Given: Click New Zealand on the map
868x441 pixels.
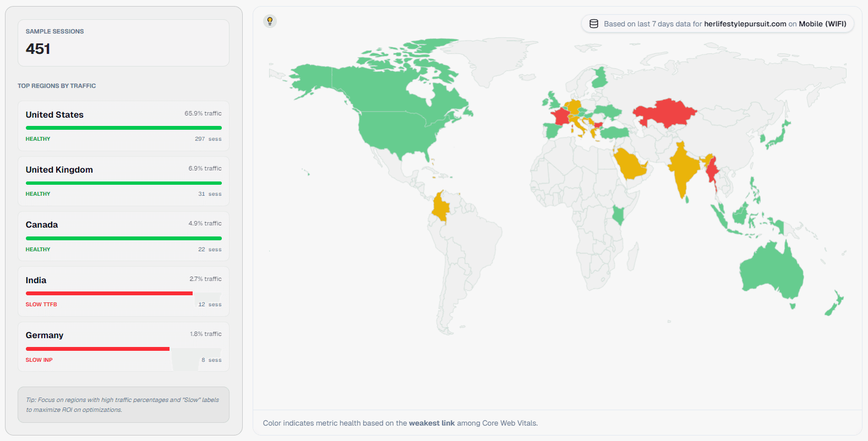Looking at the screenshot, I should pos(834,304).
